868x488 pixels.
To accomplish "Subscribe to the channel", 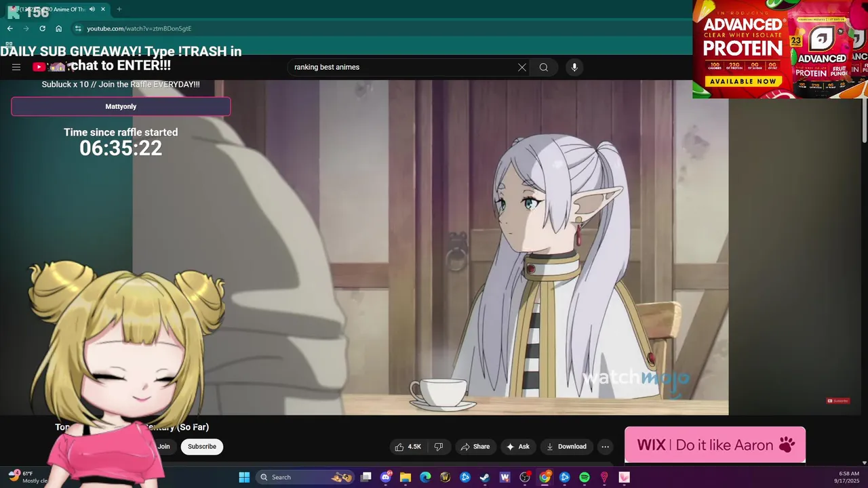I will [202, 447].
